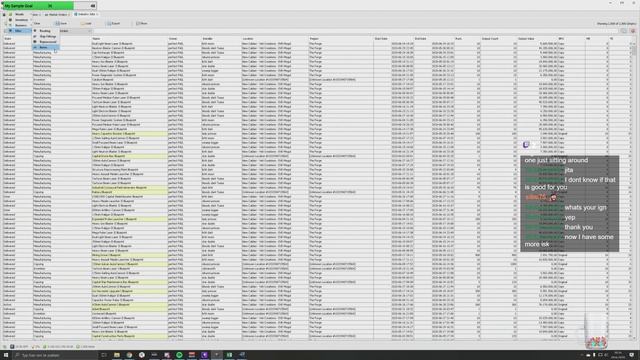Click the Export toolbar button

pyautogui.click(x=113, y=24)
